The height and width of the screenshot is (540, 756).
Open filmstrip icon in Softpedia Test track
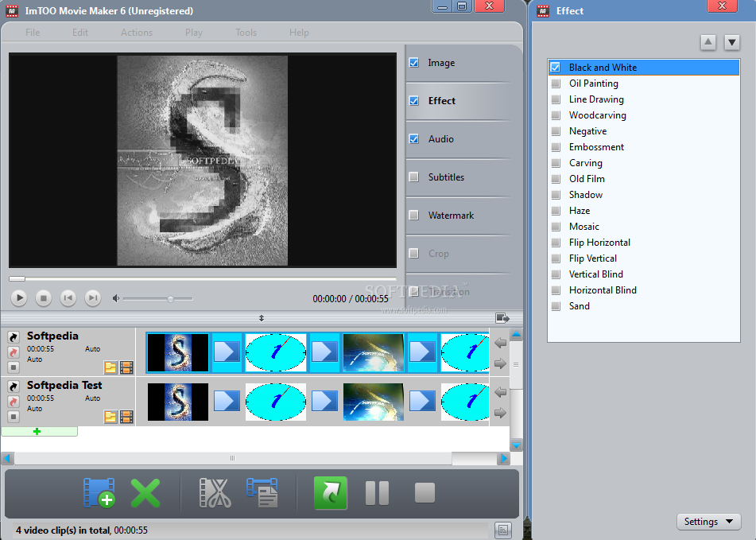126,417
